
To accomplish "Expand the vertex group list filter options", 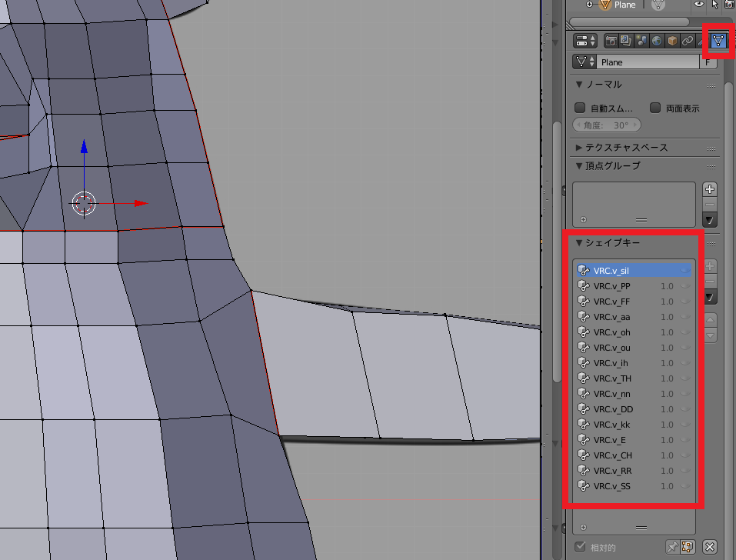I will click(x=584, y=220).
